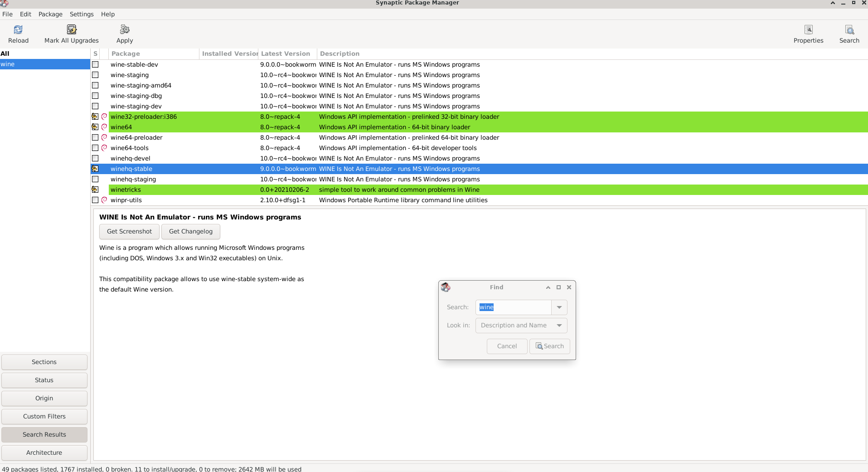868x472 pixels.
Task: Mark the wine64-preloader checkbox
Action: click(95, 137)
